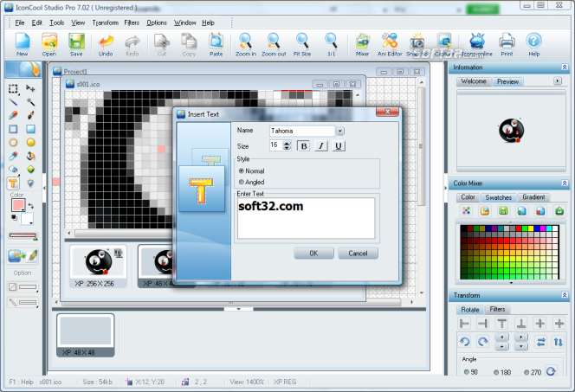The height and width of the screenshot is (392, 575).
Task: Choose the pencil tool
Action: (x=13, y=115)
